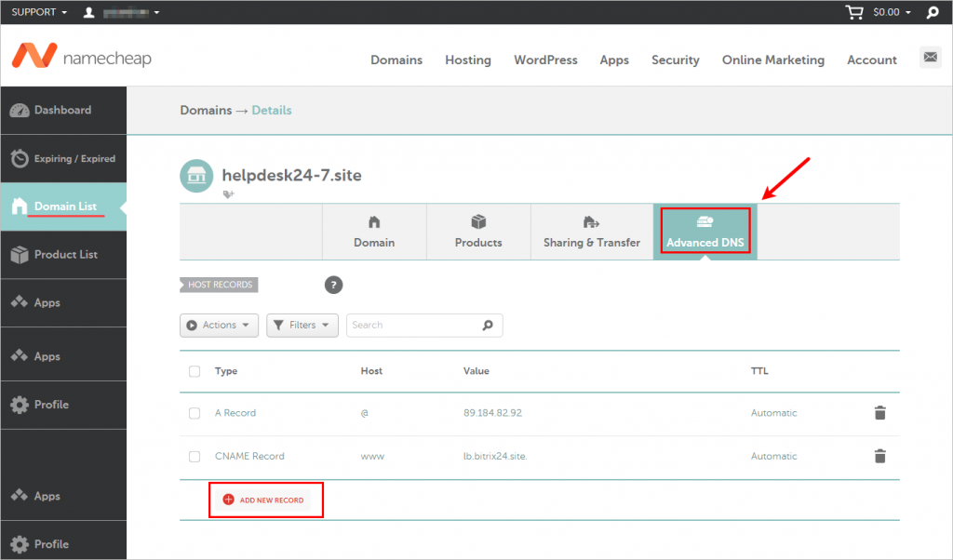Click the storefront icon beside helpdesk24-7.site
953x560 pixels.
coord(196,176)
